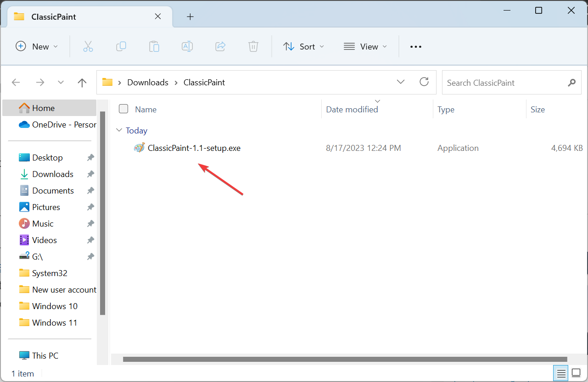The image size is (588, 382).
Task: Tick the Select all checkbox in header
Action: pyautogui.click(x=123, y=109)
